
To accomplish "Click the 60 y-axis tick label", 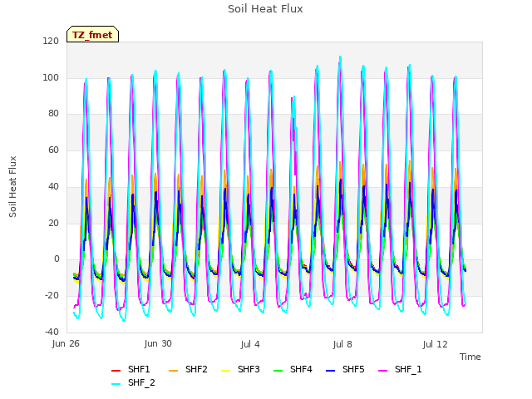I will [x=53, y=150].
